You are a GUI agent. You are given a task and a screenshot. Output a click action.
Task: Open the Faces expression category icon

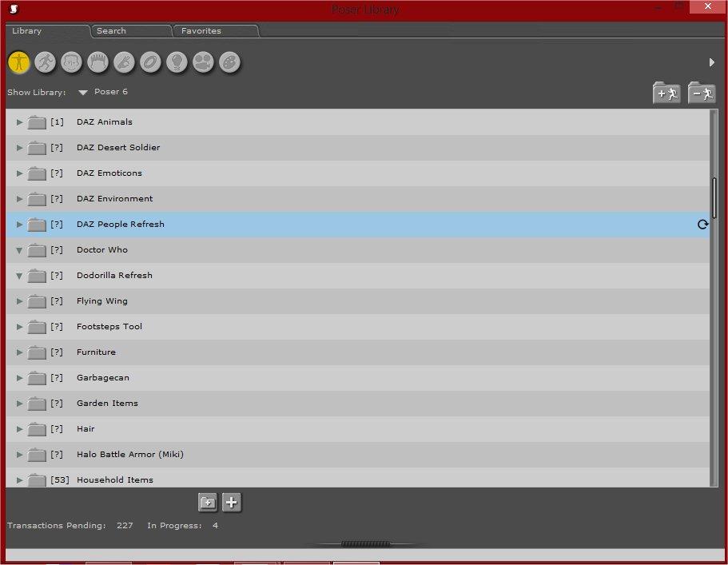[71, 62]
